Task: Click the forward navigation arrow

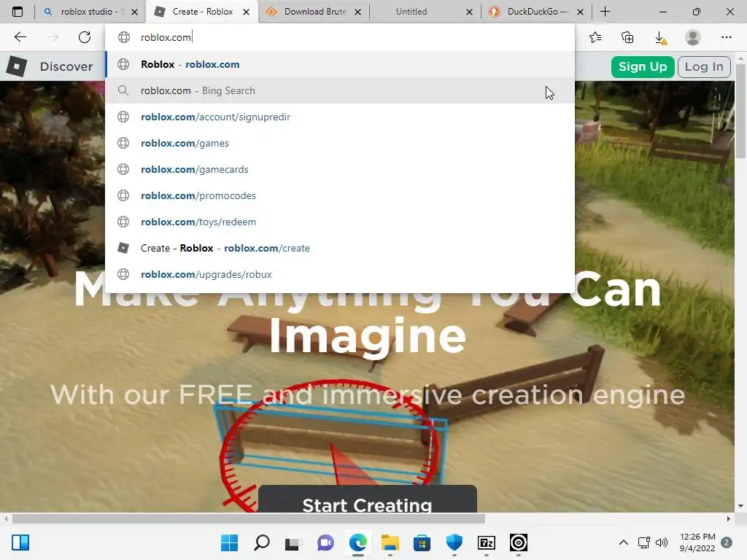Action: point(53,37)
